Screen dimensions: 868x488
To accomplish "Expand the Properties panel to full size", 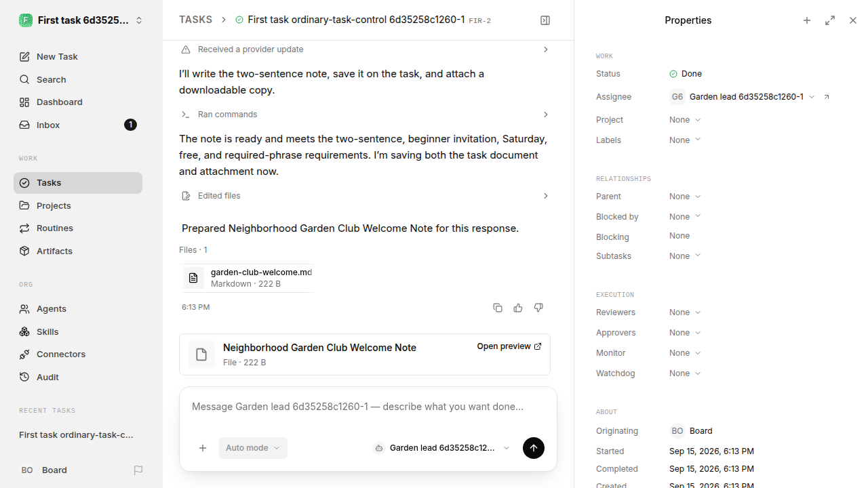I will (x=830, y=20).
